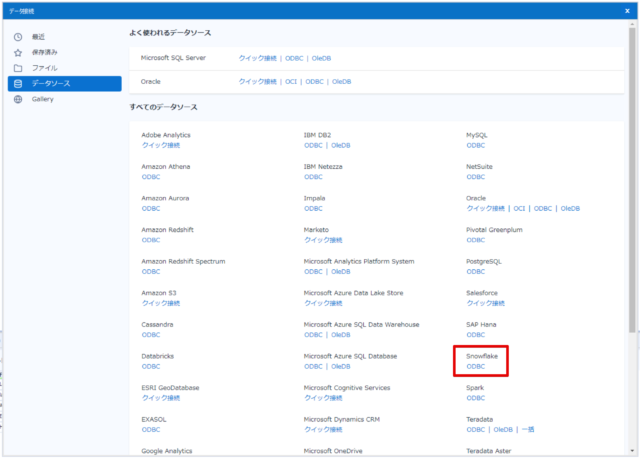Image resolution: width=640 pixels, height=458 pixels.
Task: Choose OCI in top Oracle row
Action: click(291, 82)
